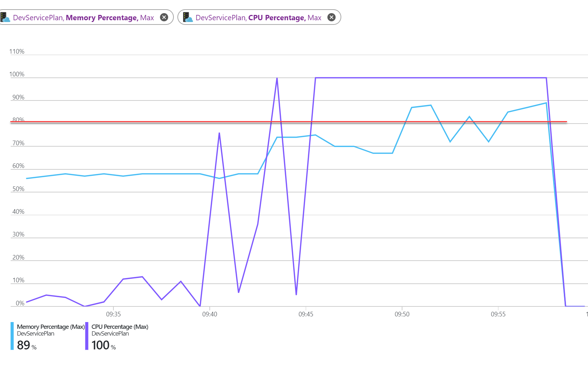
Task: Click the 09:35 time axis label
Action: click(x=113, y=314)
